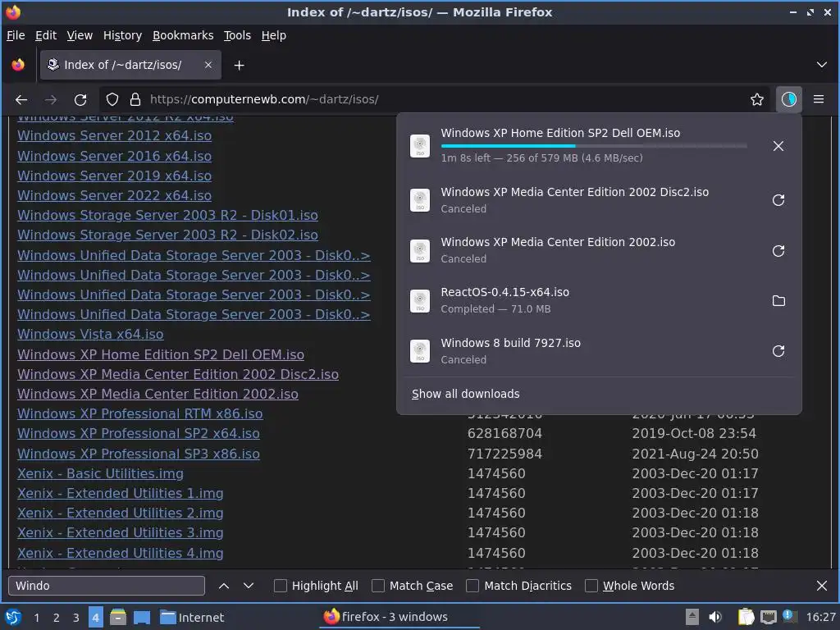Open the Firefox hamburger application menu
The height and width of the screenshot is (630, 840).
(x=819, y=99)
